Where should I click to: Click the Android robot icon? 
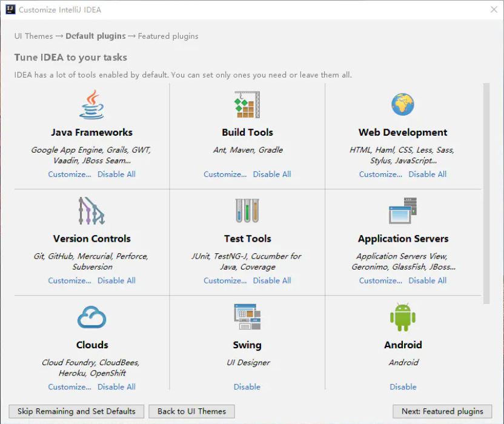point(403,317)
